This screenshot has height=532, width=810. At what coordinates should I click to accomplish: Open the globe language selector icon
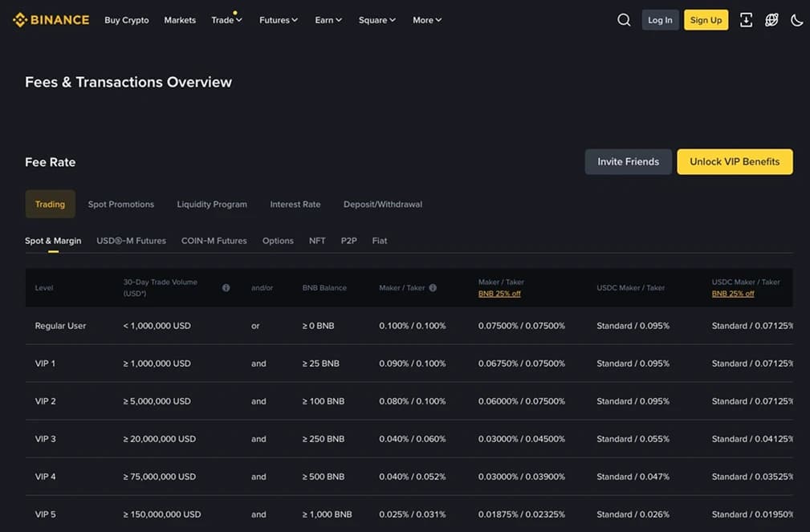(x=771, y=19)
